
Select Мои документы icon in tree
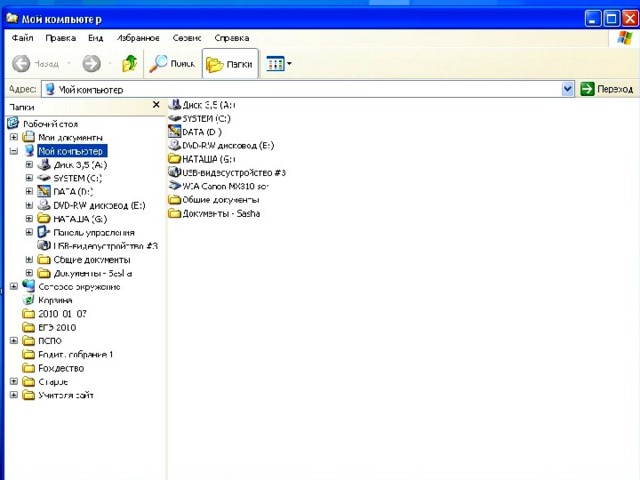29,137
